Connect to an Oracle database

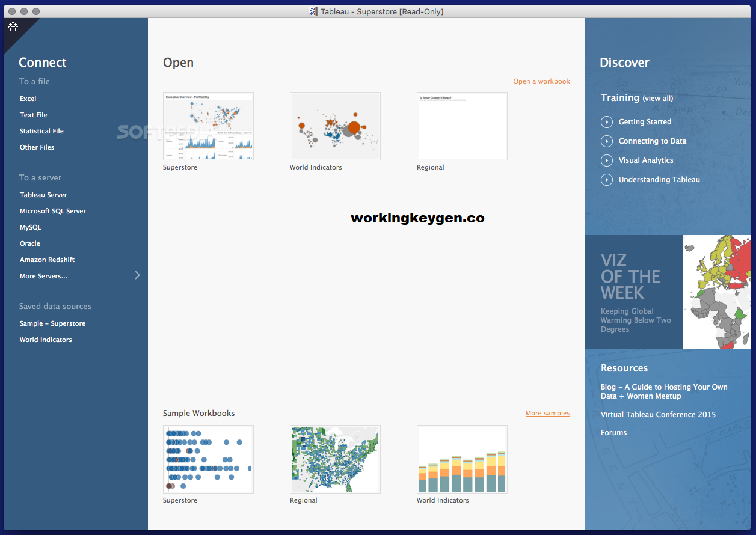[x=29, y=243]
